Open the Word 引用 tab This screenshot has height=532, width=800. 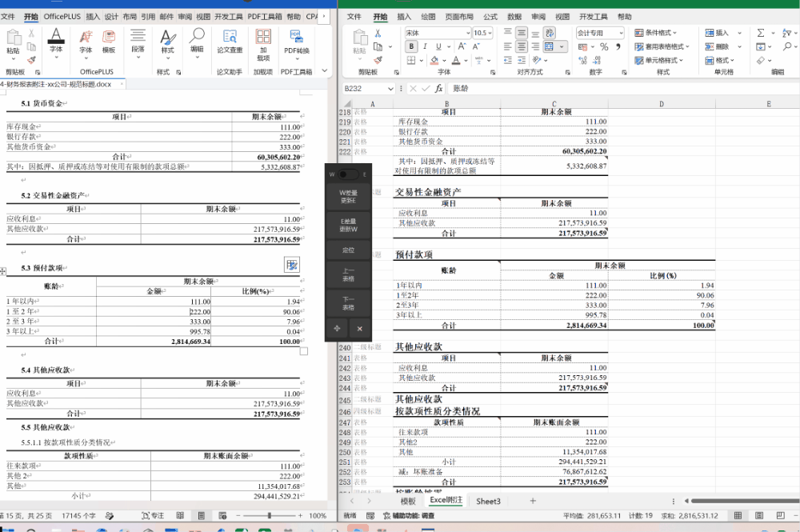(148, 16)
